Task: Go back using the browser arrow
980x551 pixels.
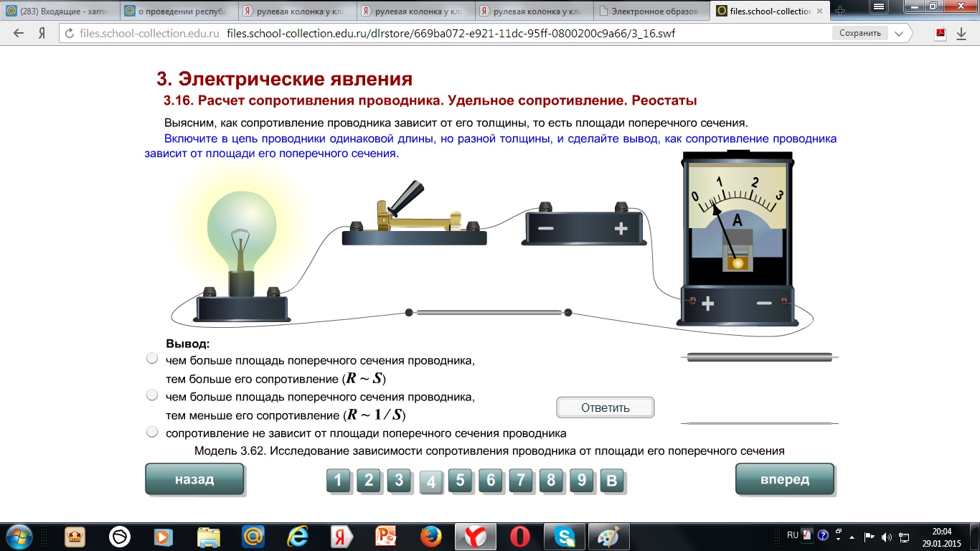Action: click(19, 33)
